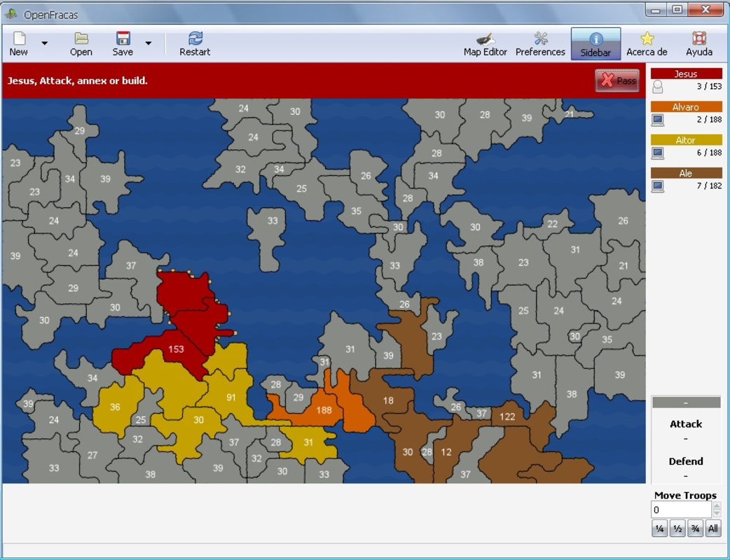The width and height of the screenshot is (730, 560).
Task: Click the Ale score 7 / 182
Action: 709,185
